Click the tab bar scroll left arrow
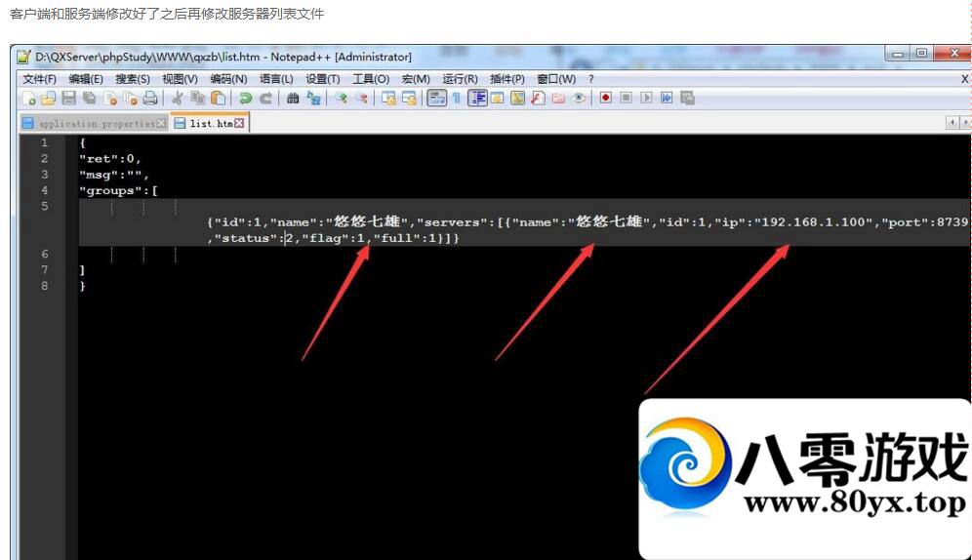 coord(952,123)
